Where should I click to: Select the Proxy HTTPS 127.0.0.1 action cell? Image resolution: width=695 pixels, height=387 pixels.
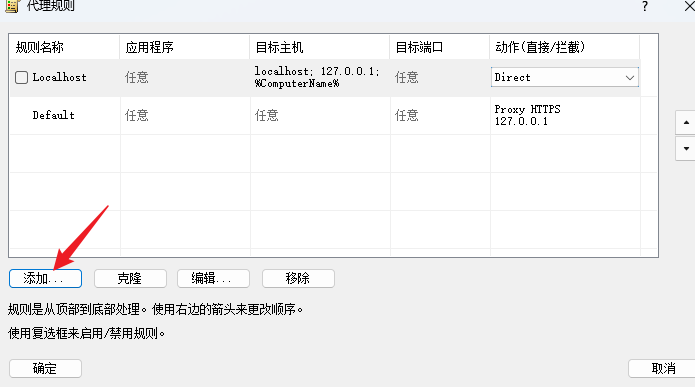tap(565, 115)
